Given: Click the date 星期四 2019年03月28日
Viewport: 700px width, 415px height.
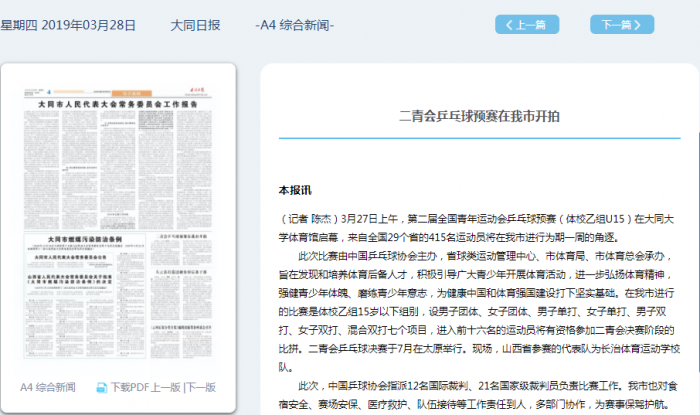Looking at the screenshot, I should [68, 25].
